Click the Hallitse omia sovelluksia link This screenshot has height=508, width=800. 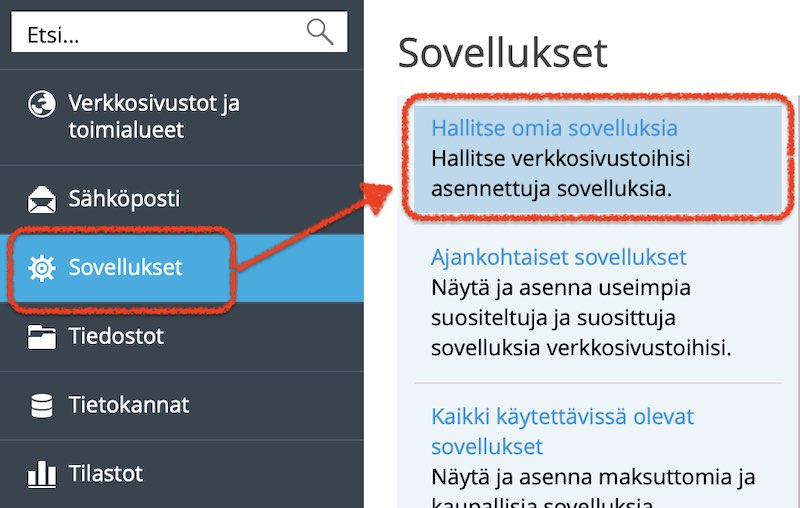coord(554,128)
